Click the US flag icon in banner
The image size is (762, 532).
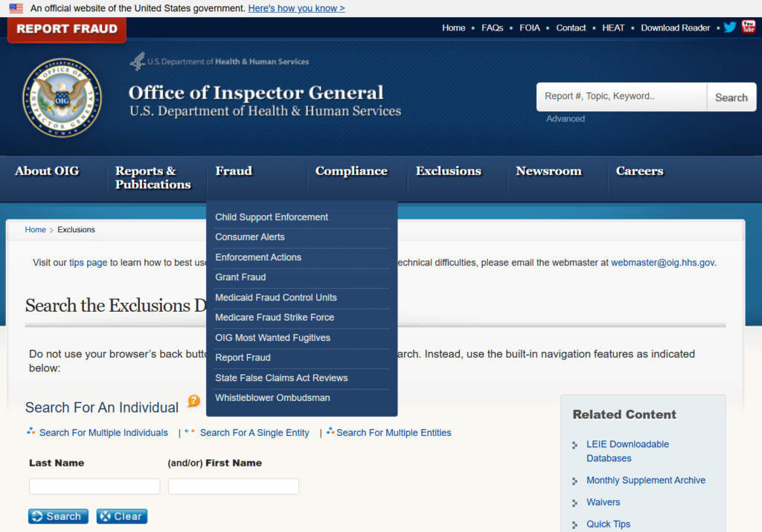click(x=16, y=8)
